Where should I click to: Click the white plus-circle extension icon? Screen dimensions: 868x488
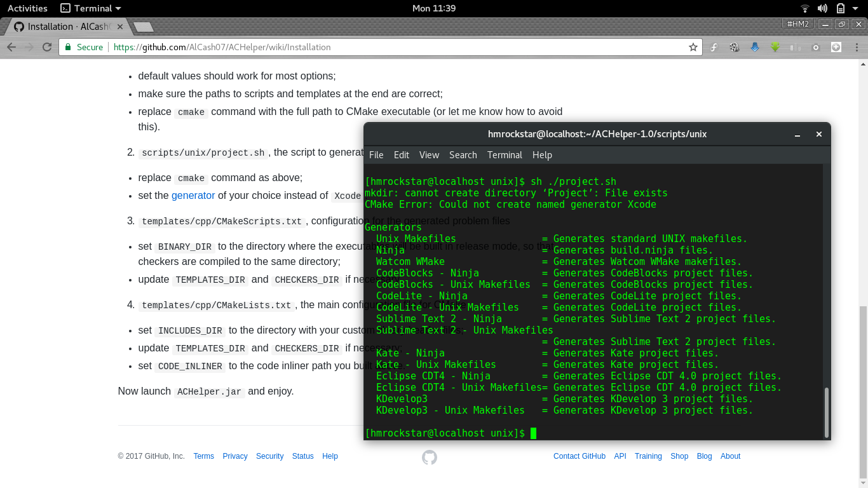[836, 47]
